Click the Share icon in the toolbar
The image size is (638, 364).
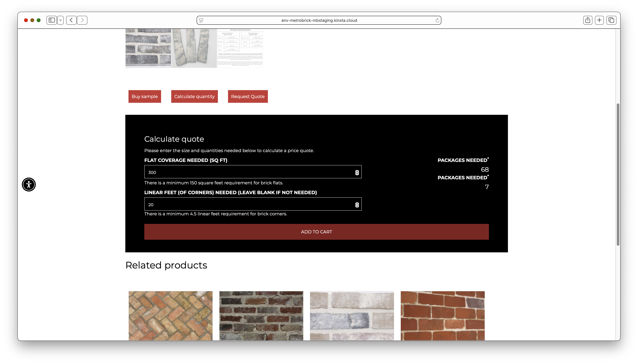click(x=588, y=20)
